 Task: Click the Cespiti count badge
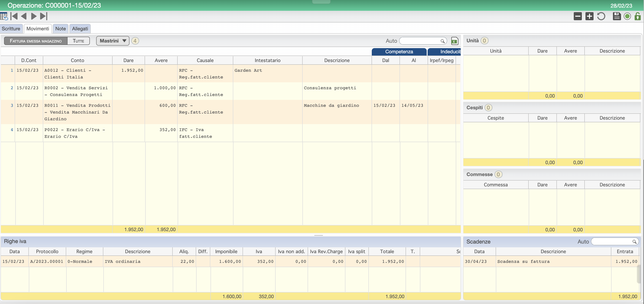tap(488, 107)
